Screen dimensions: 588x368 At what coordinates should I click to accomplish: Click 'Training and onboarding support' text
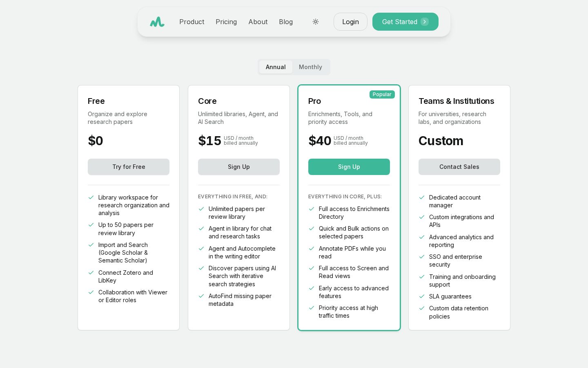[x=462, y=280]
